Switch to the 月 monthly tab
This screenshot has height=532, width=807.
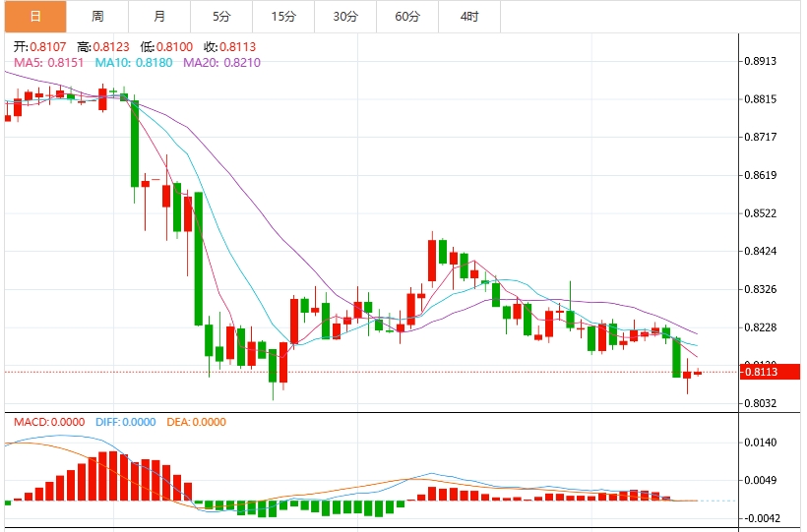[x=159, y=17]
